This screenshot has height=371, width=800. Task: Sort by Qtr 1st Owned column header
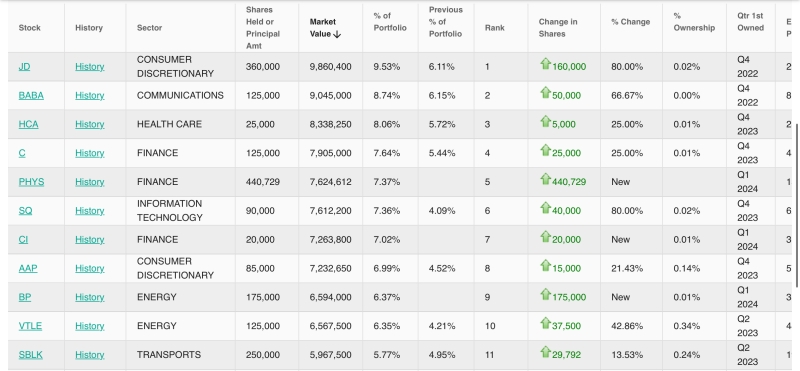click(x=750, y=22)
